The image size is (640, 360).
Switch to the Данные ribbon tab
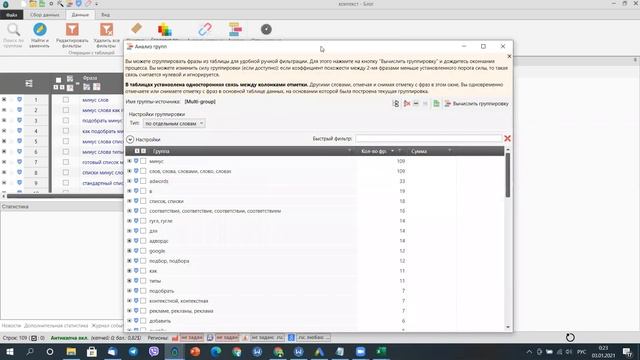pos(80,15)
